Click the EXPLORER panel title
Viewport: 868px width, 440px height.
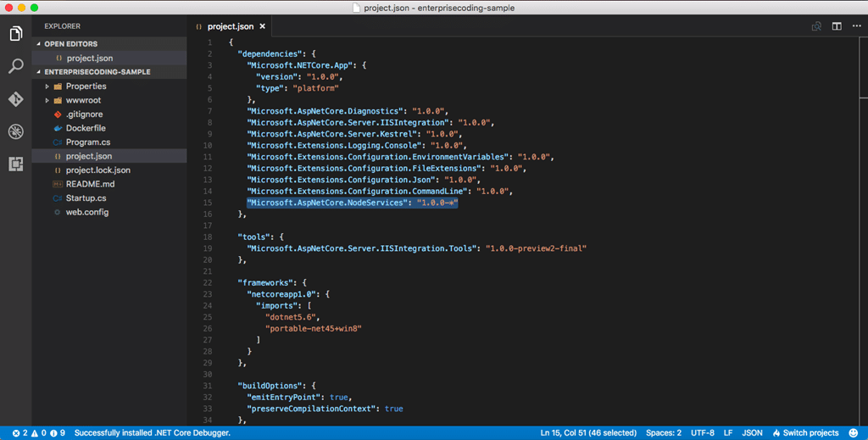click(62, 26)
